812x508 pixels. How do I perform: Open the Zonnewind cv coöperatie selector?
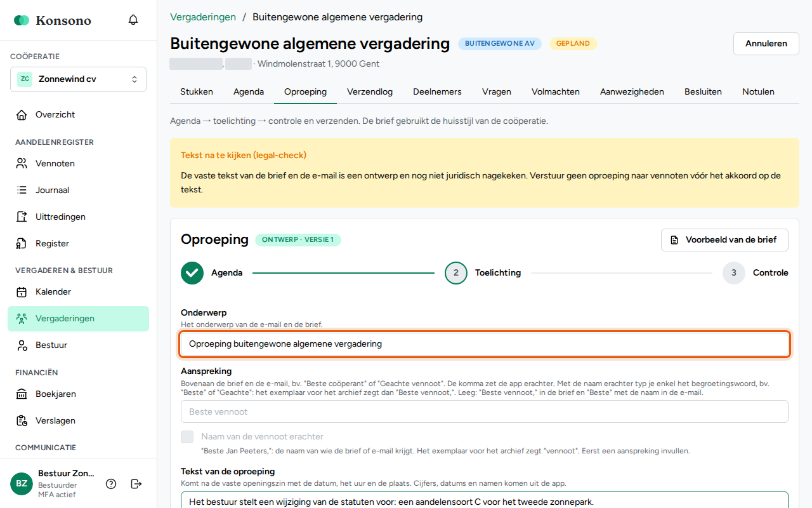[78, 79]
